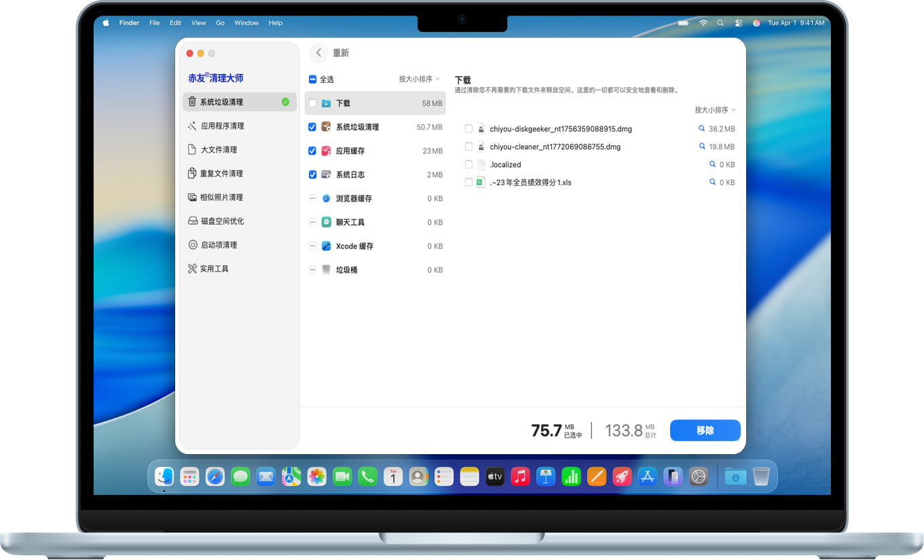Image resolution: width=924 pixels, height=560 pixels.
Task: Open 按大小排序 dropdown above file list
Action: 715,110
